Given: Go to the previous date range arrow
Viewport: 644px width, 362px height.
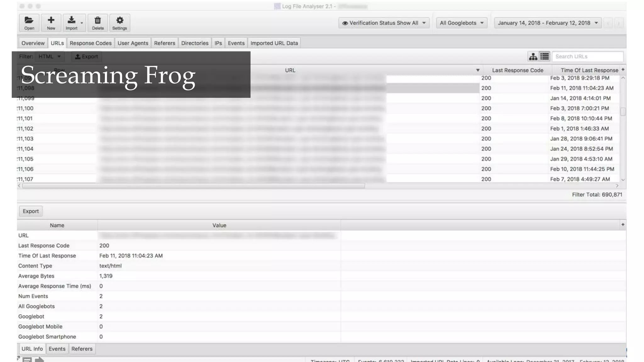Looking at the screenshot, I should pos(608,23).
